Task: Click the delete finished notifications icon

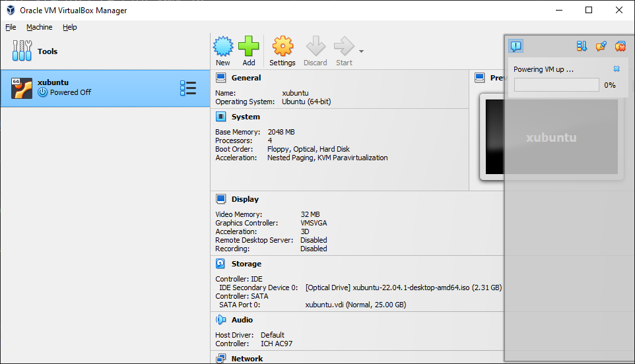Action: [x=620, y=46]
